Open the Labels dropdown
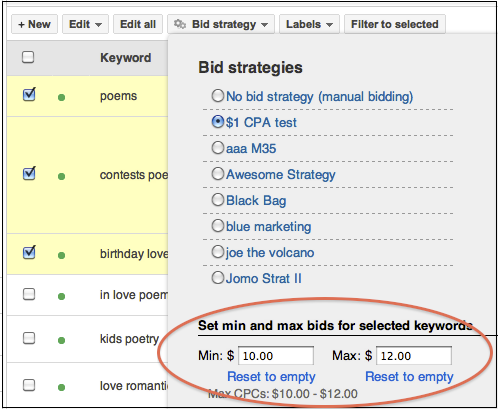Viewport: 498px width, 409px height. [x=309, y=24]
